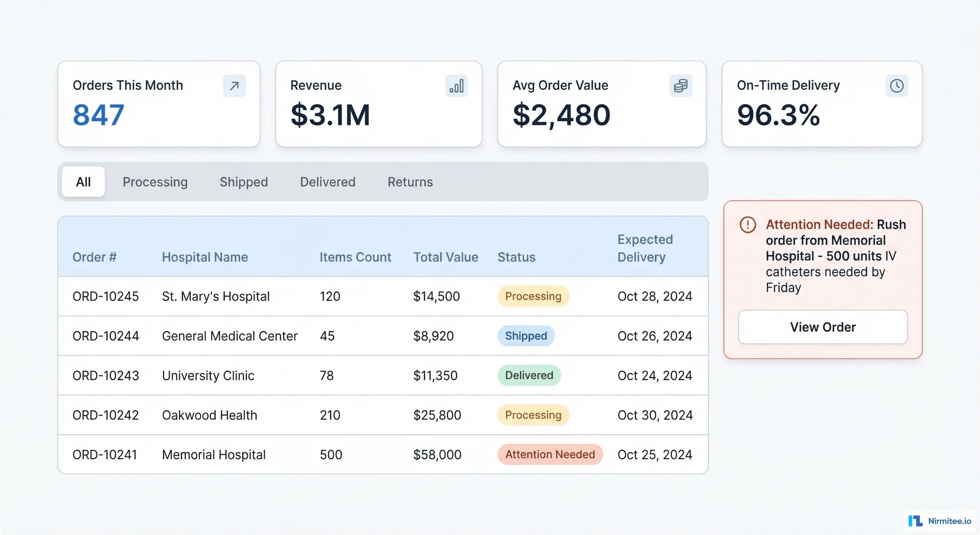This screenshot has width=980, height=535.
Task: Click the Oct 26, 2024 delivery date
Action: (x=655, y=336)
